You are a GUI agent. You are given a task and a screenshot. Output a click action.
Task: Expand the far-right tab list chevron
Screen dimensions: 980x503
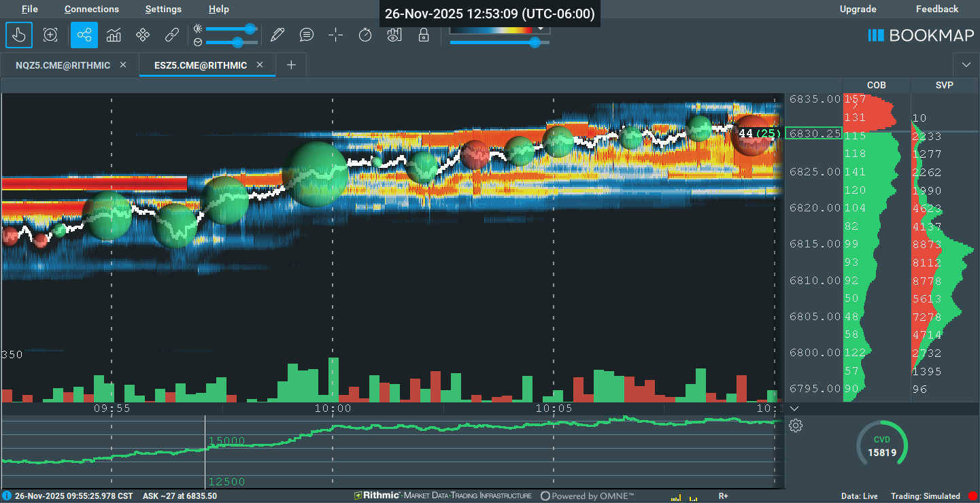point(966,65)
